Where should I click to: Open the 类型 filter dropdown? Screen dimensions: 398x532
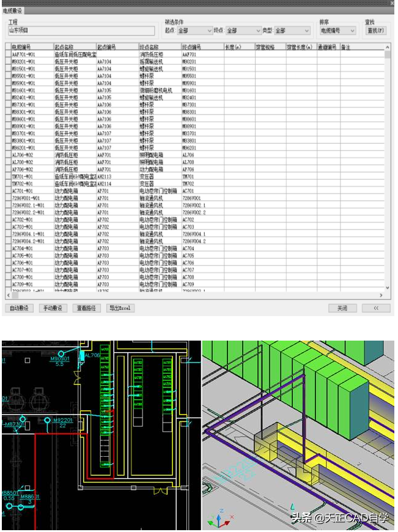(x=292, y=30)
